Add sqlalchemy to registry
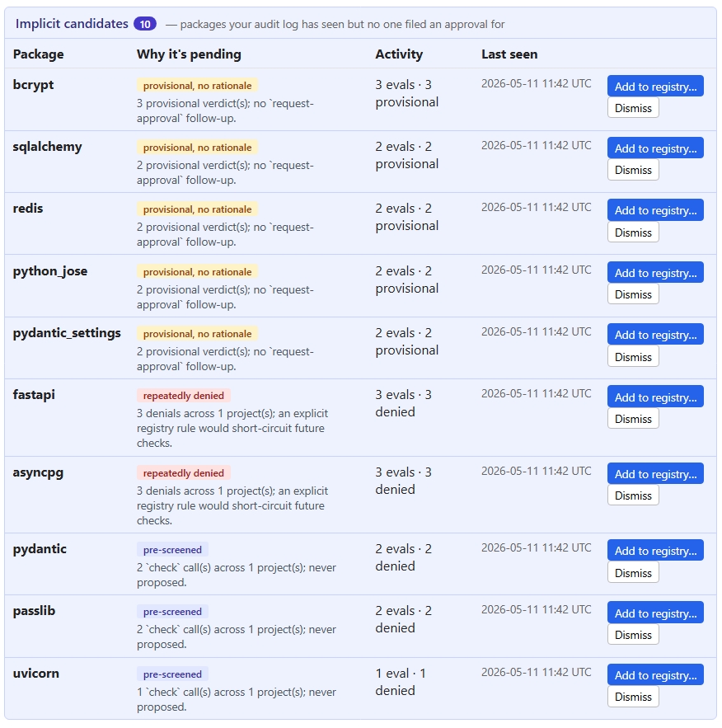Viewport: 722px width, 728px height. coord(655,148)
